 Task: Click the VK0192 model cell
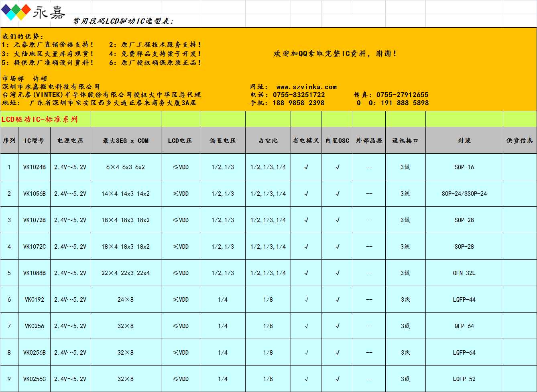tap(34, 299)
